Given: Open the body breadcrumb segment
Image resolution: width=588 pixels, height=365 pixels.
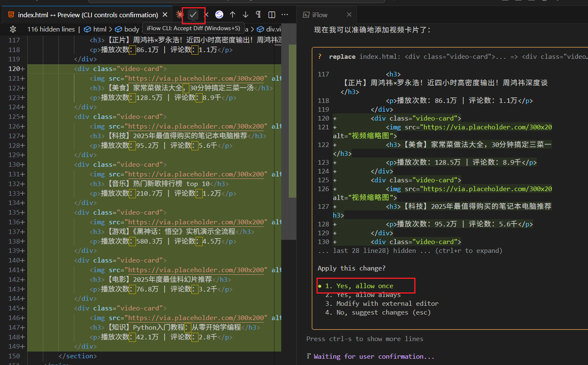Looking at the screenshot, I should pyautogui.click(x=131, y=29).
